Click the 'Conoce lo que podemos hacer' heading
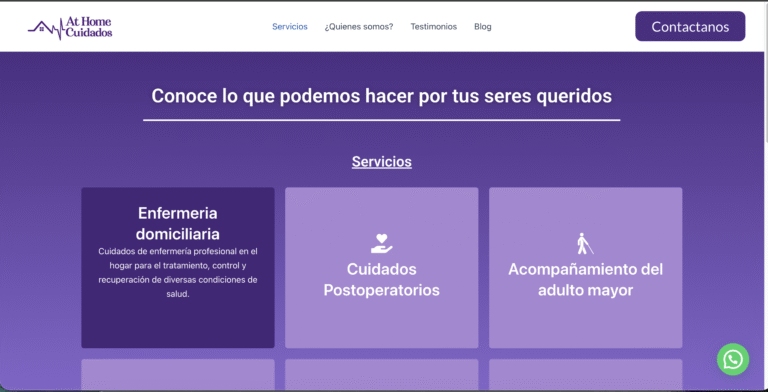Image resolution: width=768 pixels, height=392 pixels. click(x=382, y=96)
